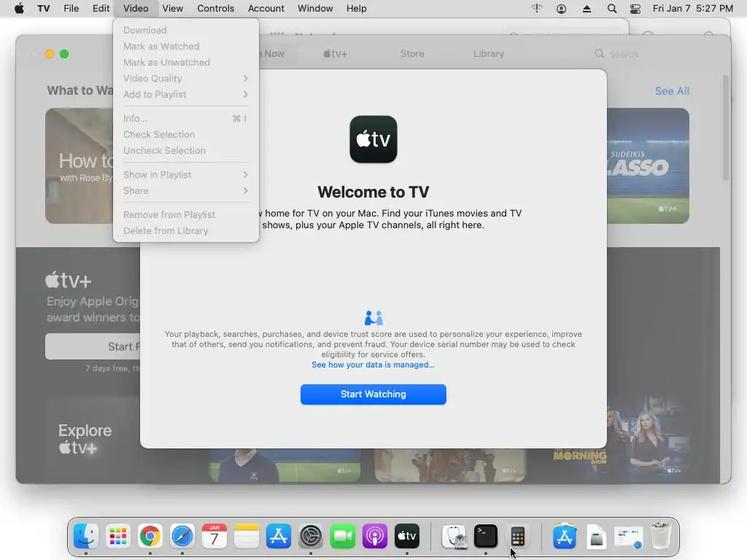The height and width of the screenshot is (560, 747).
Task: Open See how your data is managed link
Action: pos(373,365)
